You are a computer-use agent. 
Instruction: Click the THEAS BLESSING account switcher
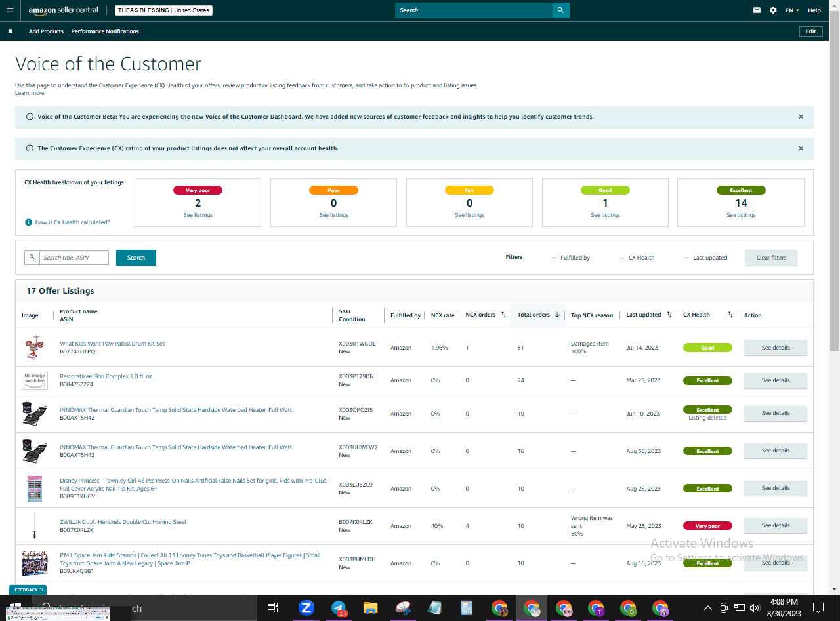(x=163, y=10)
